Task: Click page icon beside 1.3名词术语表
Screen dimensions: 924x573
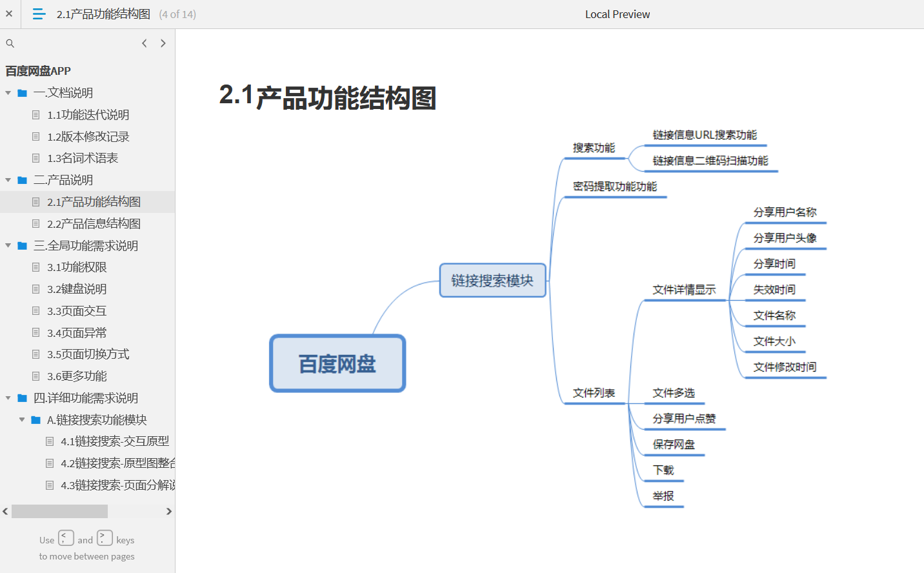Action: click(x=36, y=158)
